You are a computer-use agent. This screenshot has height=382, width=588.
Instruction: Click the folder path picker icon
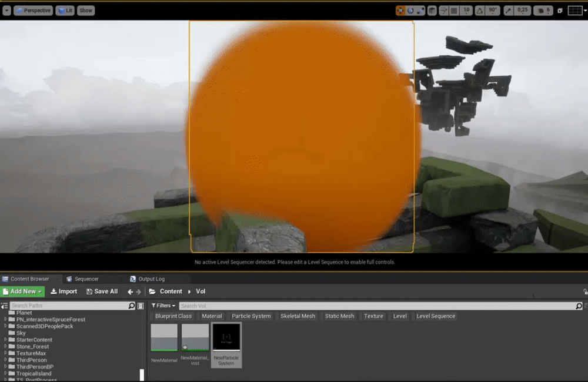152,291
